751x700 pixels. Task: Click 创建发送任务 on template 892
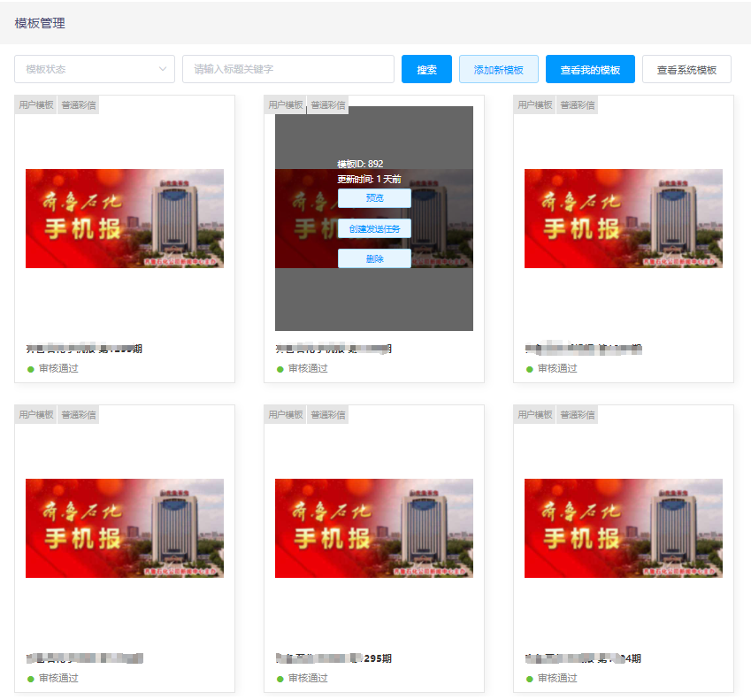click(374, 228)
